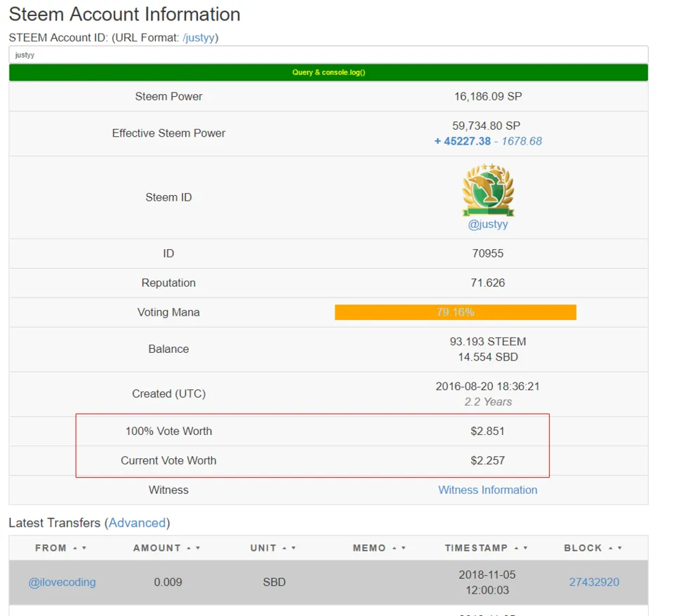Open the Advanced transfers link
Screen dimensions: 674x616
click(137, 523)
